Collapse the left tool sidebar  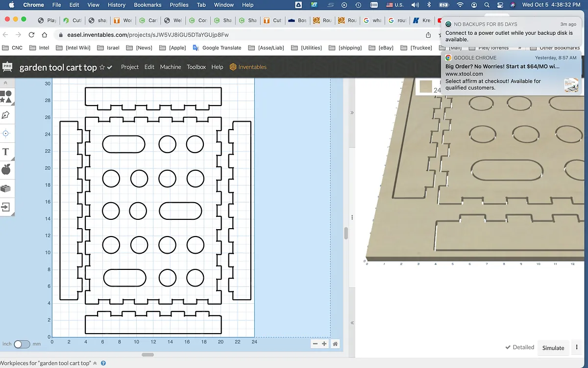click(x=6, y=83)
